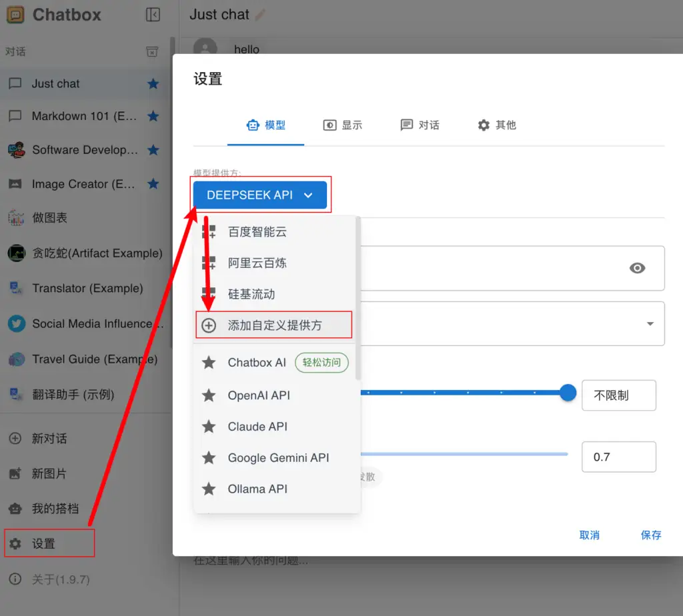683x616 pixels.
Task: Switch to the 其他 settings tab
Action: click(x=497, y=125)
